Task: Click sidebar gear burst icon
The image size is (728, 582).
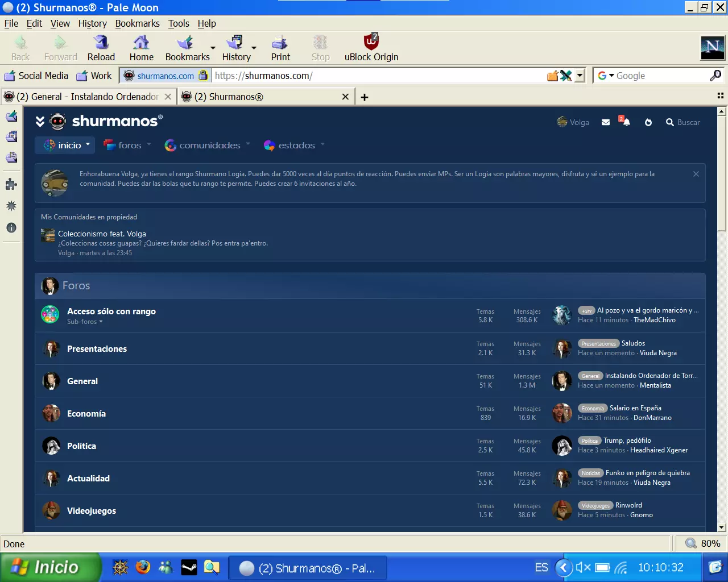Action: tap(11, 206)
